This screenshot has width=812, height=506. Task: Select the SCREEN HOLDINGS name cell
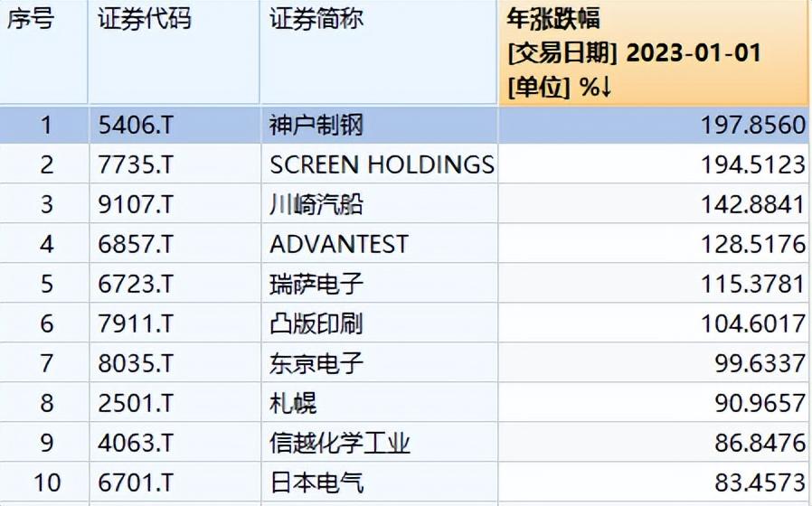382,164
